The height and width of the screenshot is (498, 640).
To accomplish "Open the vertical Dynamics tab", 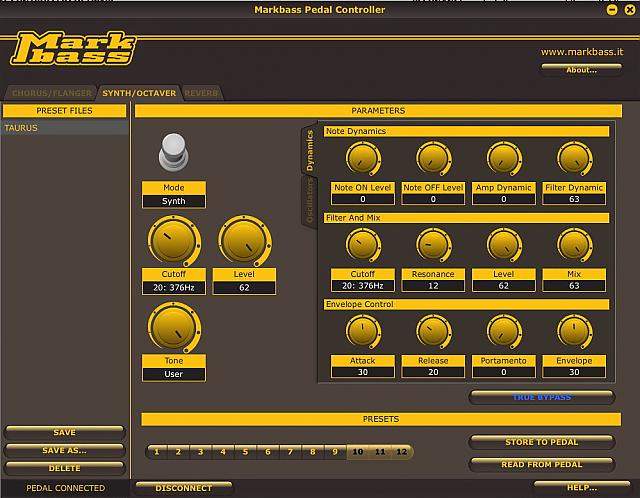I will click(x=310, y=150).
